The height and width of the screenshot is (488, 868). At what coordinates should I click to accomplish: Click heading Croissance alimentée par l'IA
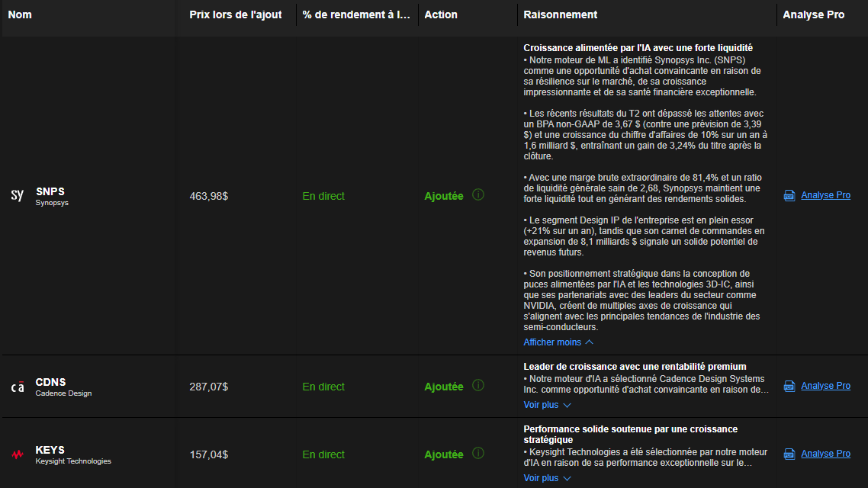[638, 48]
